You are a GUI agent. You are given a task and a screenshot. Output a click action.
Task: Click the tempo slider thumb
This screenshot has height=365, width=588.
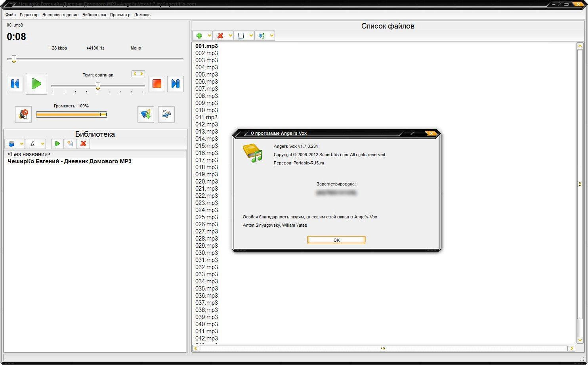click(98, 86)
